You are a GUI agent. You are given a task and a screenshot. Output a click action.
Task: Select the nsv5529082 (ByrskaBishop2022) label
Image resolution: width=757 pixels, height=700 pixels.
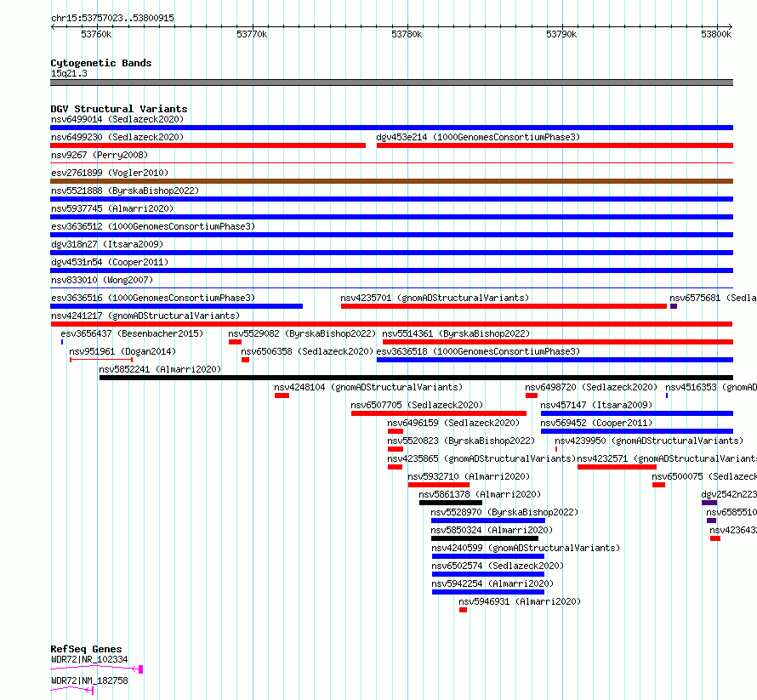302,333
